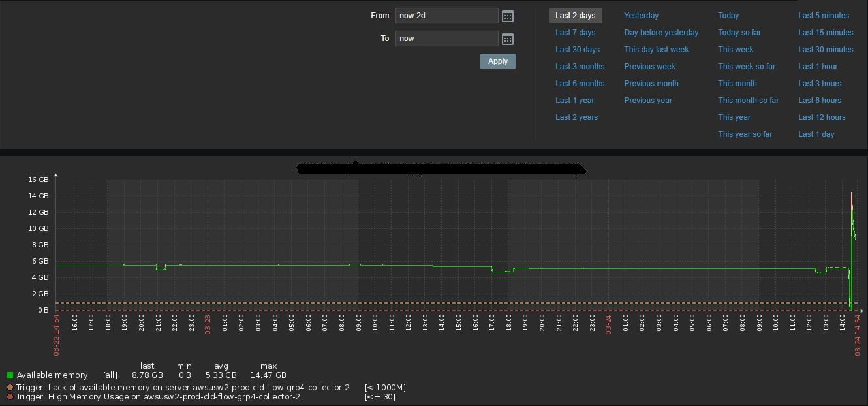Image resolution: width=868 pixels, height=406 pixels.
Task: Select Last 1 hour time range
Action: 817,67
